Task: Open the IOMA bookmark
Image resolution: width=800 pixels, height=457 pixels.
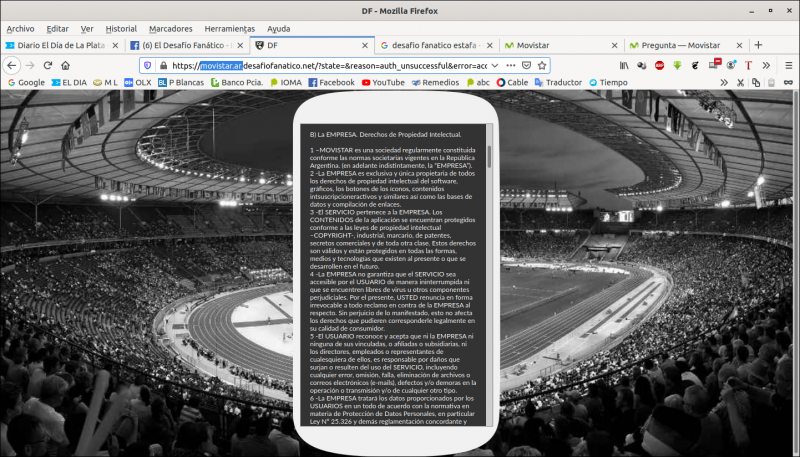Action: [x=286, y=82]
